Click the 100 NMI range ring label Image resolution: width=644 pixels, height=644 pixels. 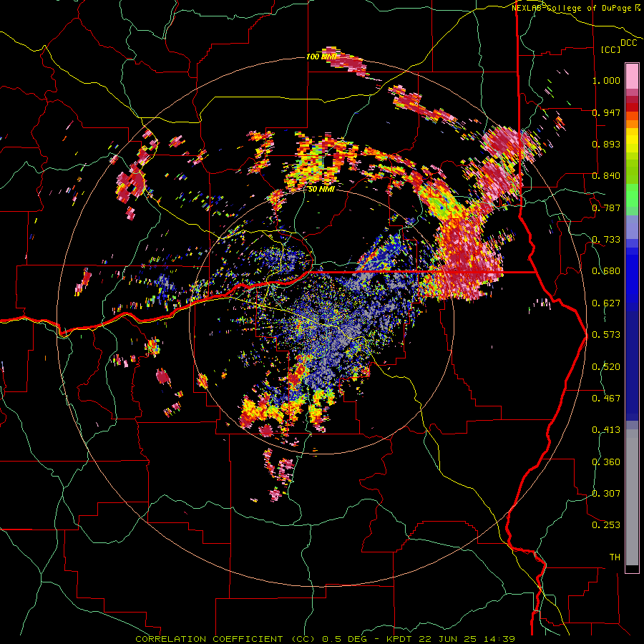click(321, 57)
